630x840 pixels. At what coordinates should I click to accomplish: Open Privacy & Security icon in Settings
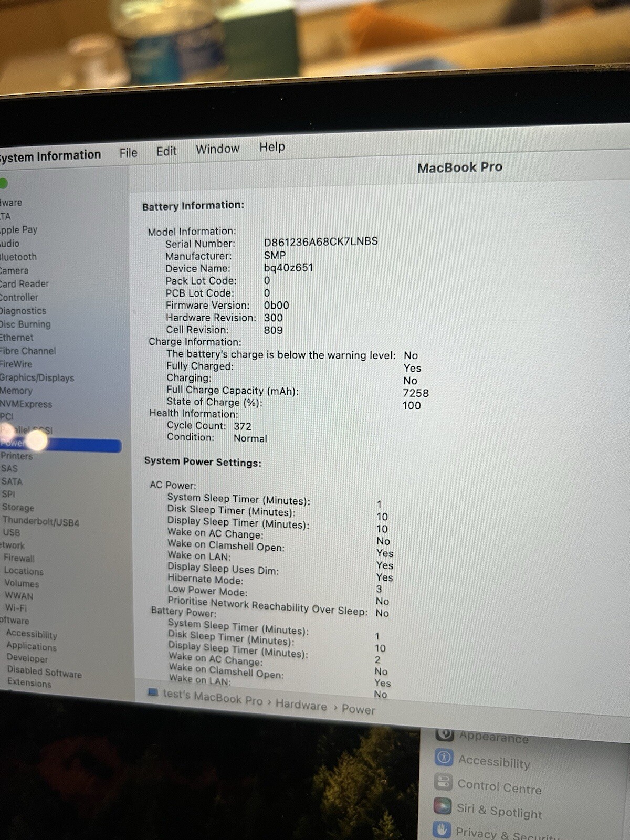coord(442,829)
